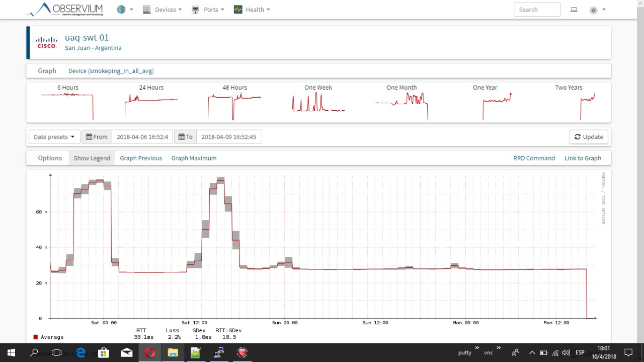This screenshot has width=644, height=362.
Task: Open the RRD Command link
Action: [x=534, y=158]
